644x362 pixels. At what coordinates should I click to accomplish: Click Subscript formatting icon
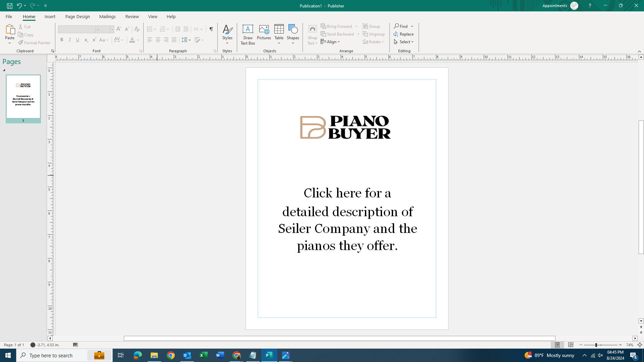(x=86, y=40)
